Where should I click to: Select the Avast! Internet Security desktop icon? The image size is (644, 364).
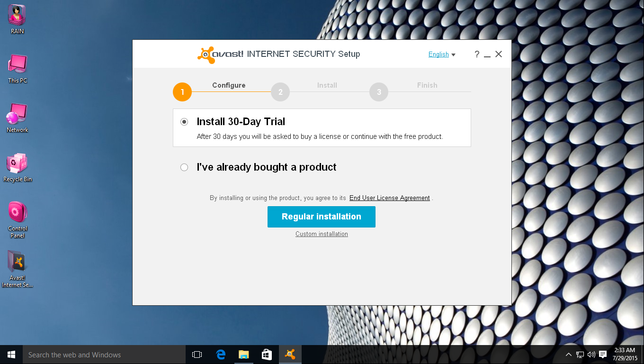tap(18, 269)
